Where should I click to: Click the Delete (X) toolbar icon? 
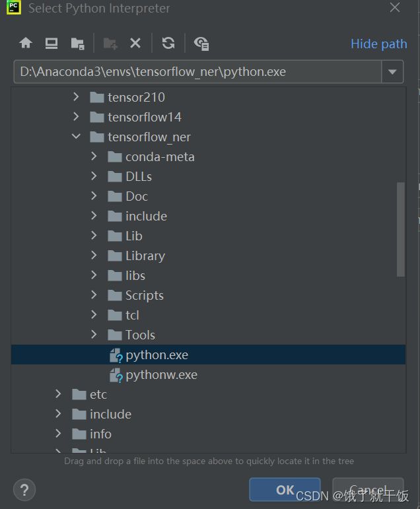(x=135, y=43)
